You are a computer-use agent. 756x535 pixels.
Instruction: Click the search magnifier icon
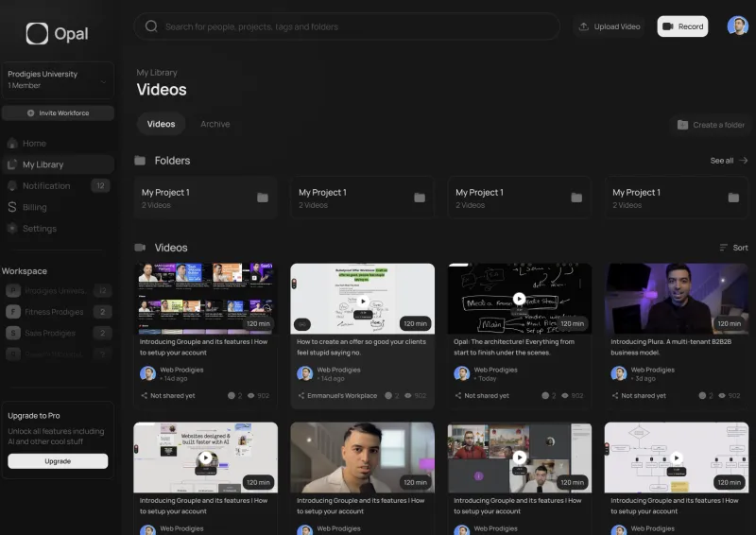pyautogui.click(x=151, y=26)
